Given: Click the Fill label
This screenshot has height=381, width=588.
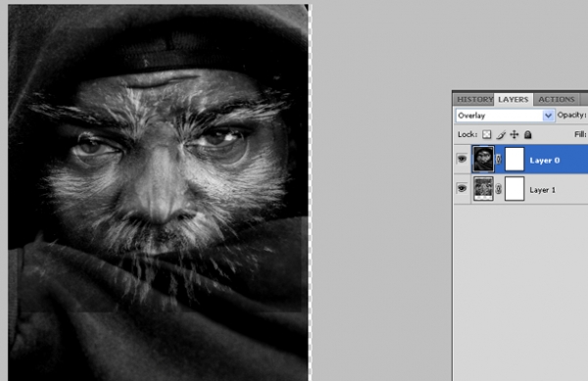Looking at the screenshot, I should [581, 134].
